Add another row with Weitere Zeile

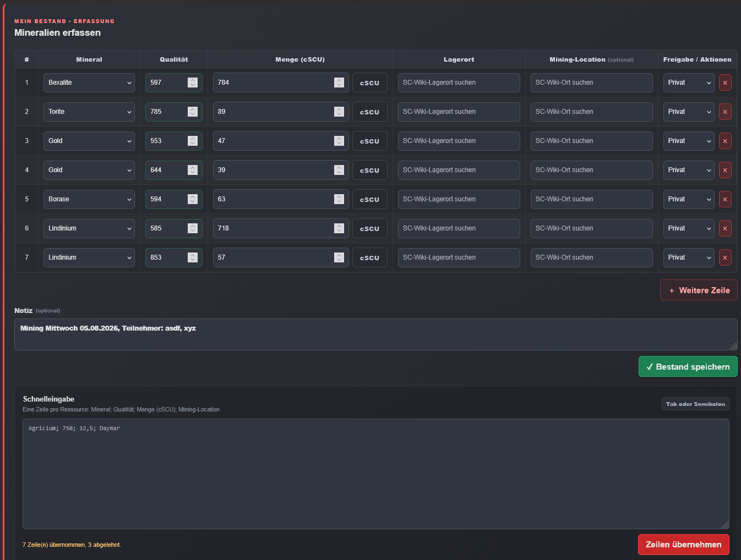click(699, 290)
